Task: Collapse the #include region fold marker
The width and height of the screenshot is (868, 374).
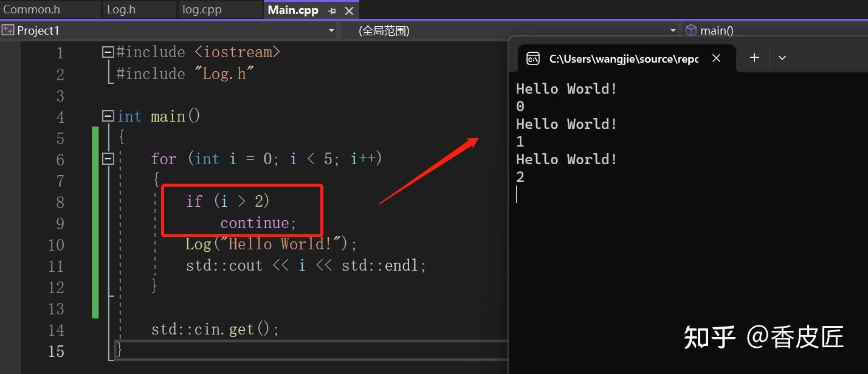Action: pos(107,52)
